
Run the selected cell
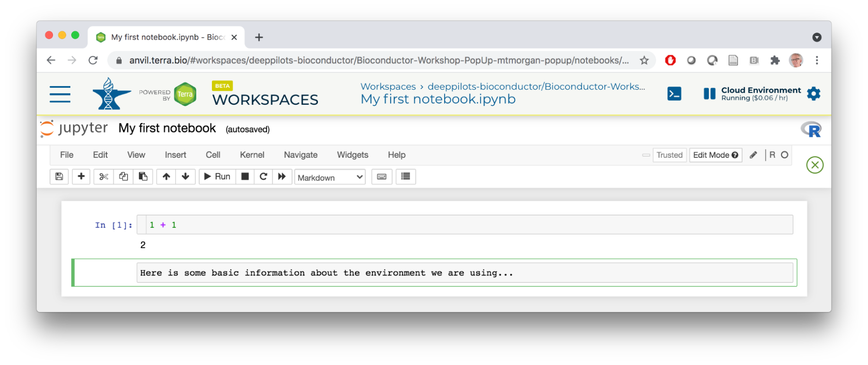(217, 176)
